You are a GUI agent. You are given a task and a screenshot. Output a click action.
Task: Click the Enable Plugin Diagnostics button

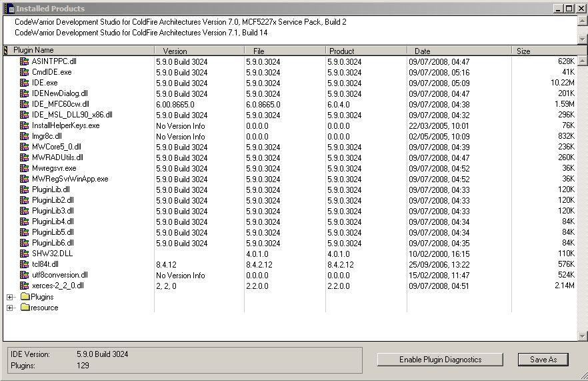[440, 360]
